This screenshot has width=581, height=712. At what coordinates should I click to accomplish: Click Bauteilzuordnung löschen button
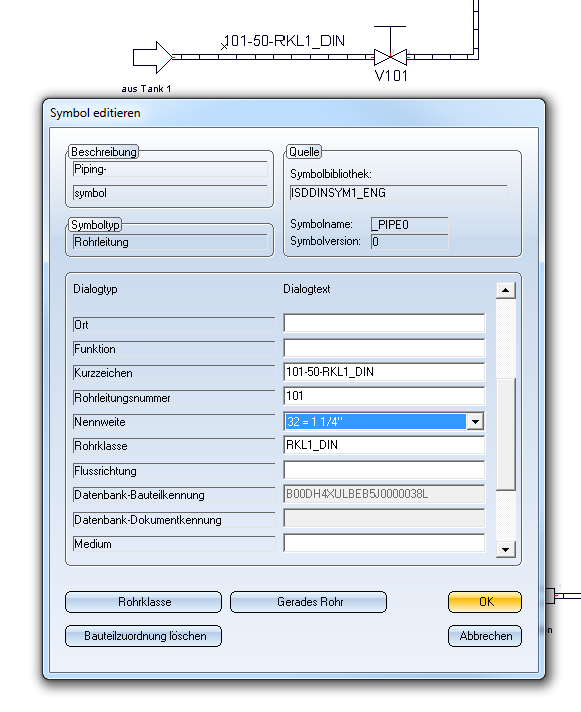coord(143,636)
